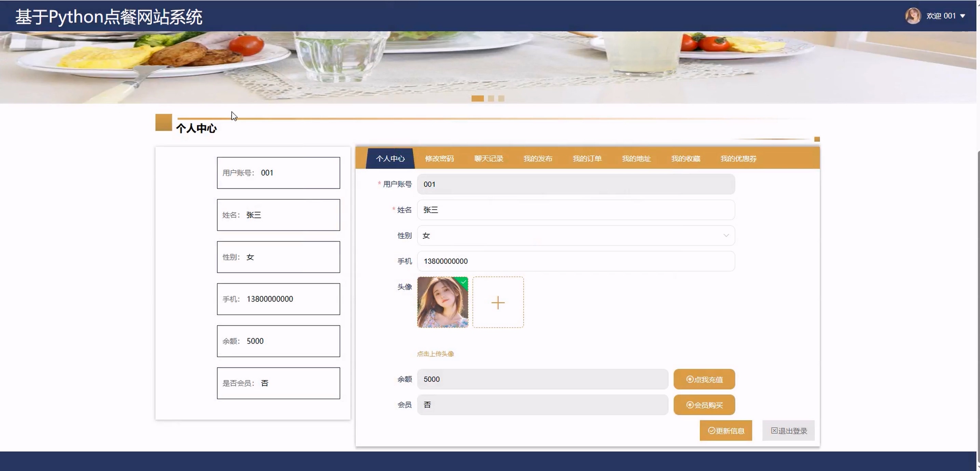Switch to 修改密码 tab

[x=439, y=159]
